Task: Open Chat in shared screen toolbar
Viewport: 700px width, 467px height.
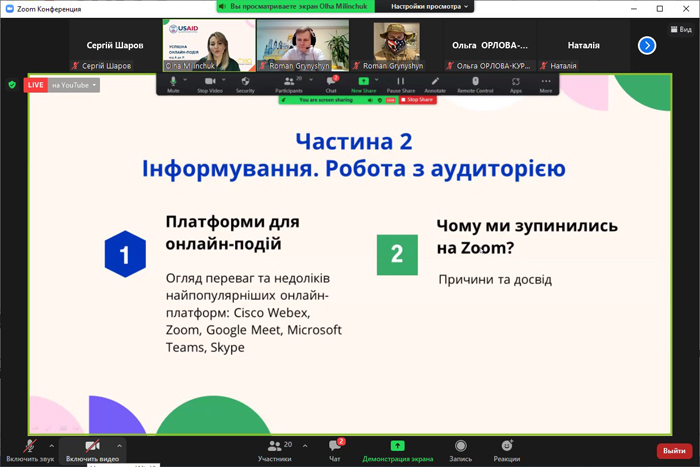Action: click(331, 84)
